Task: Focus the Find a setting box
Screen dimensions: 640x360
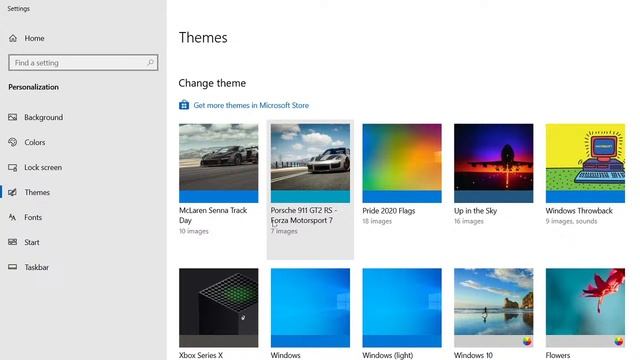Action: click(83, 62)
